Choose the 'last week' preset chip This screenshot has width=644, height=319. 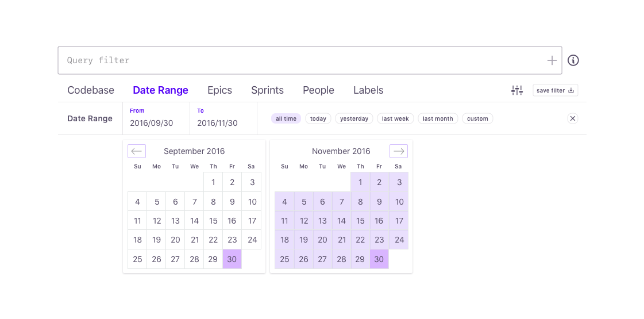(x=395, y=119)
